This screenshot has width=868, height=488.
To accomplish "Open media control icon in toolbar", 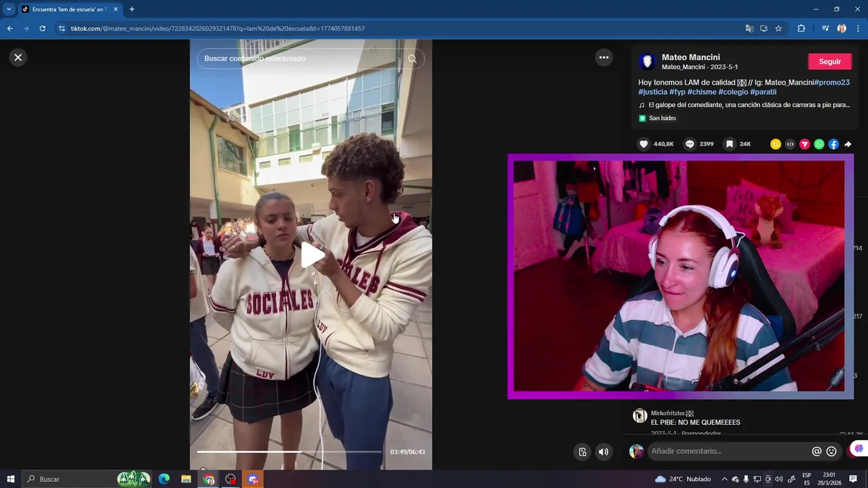I will 825,28.
